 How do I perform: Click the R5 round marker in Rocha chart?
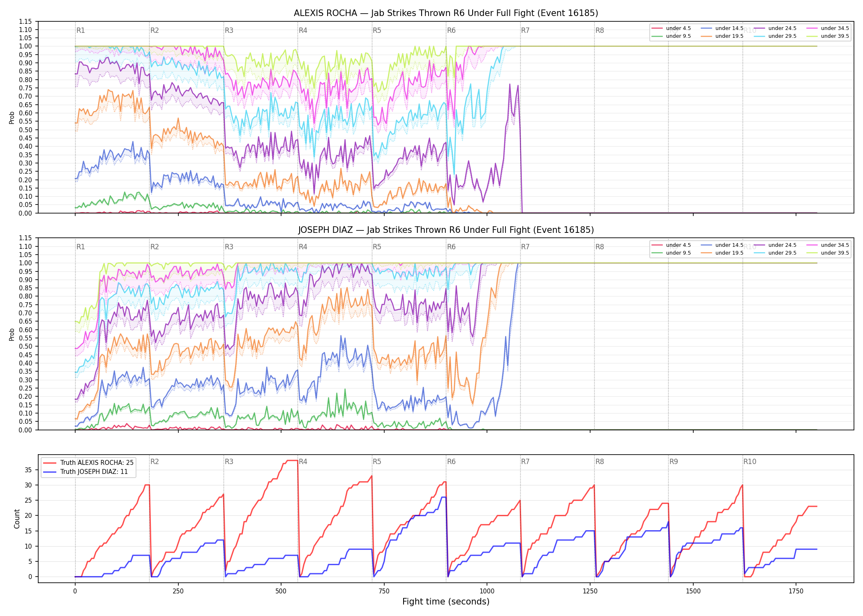(x=377, y=30)
